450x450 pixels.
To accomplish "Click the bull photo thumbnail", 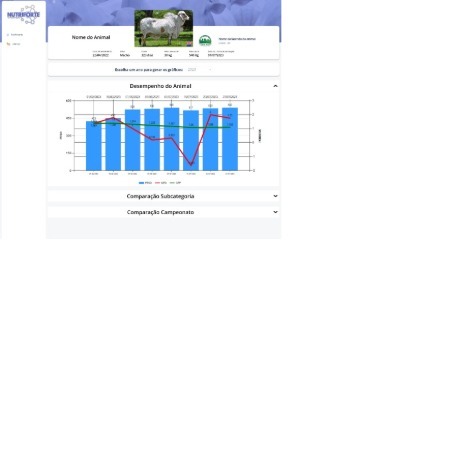I will click(163, 28).
